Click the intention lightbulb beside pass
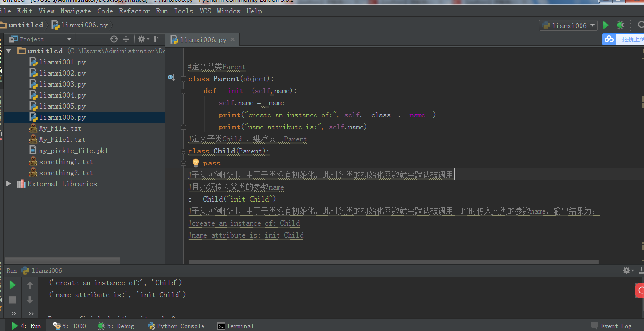The height and width of the screenshot is (331, 644). (196, 163)
